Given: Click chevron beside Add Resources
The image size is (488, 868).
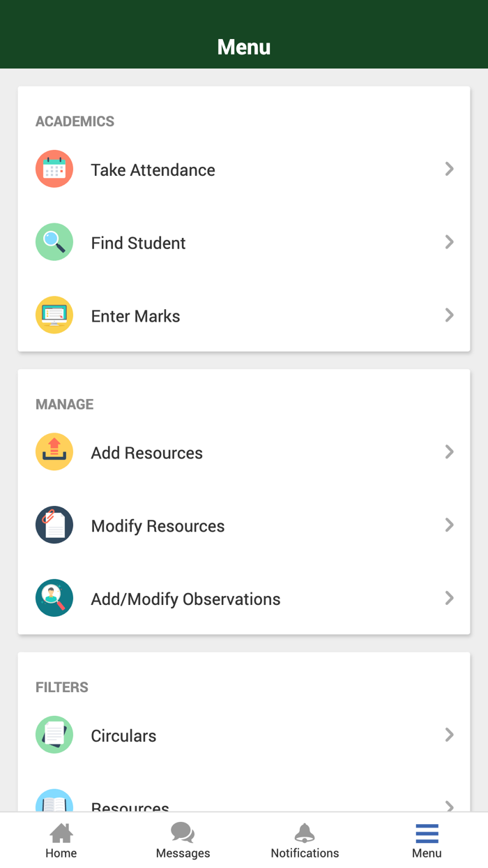Looking at the screenshot, I should (x=450, y=452).
